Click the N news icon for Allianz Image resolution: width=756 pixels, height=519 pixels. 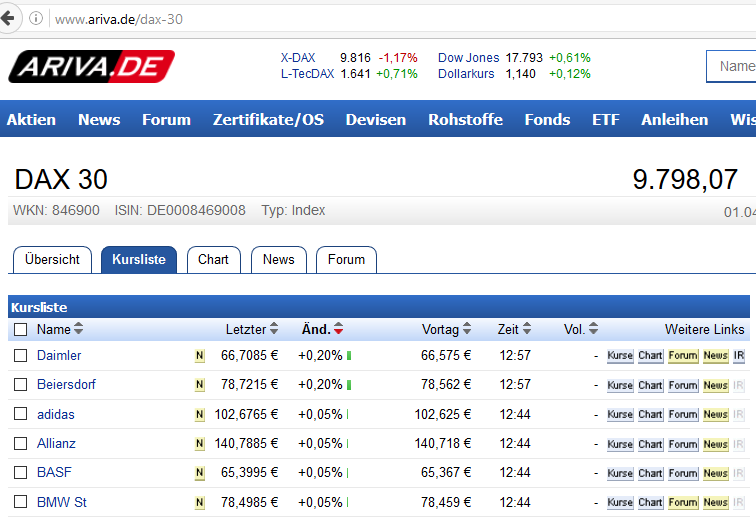[x=200, y=444]
